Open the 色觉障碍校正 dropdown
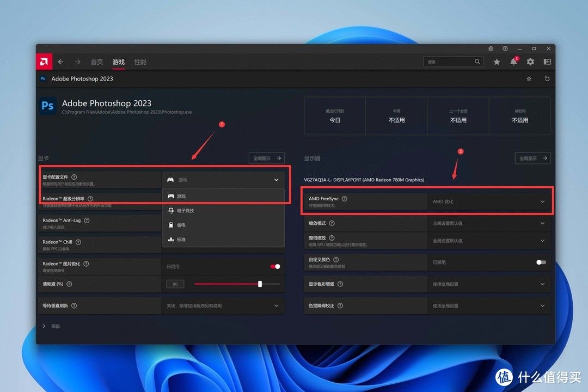The width and height of the screenshot is (588, 392). [x=489, y=306]
